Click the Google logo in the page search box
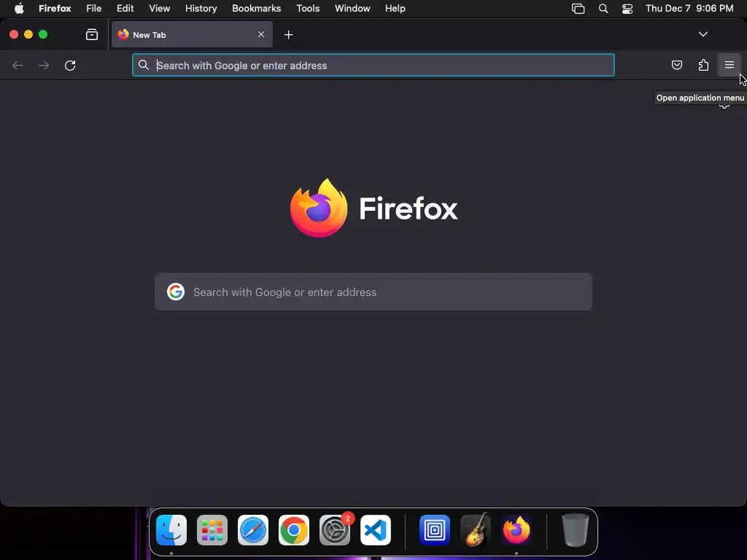This screenshot has height=560, width=747. click(176, 292)
